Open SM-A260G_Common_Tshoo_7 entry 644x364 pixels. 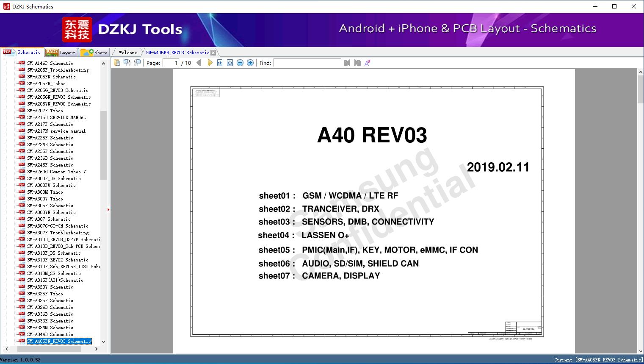click(57, 172)
